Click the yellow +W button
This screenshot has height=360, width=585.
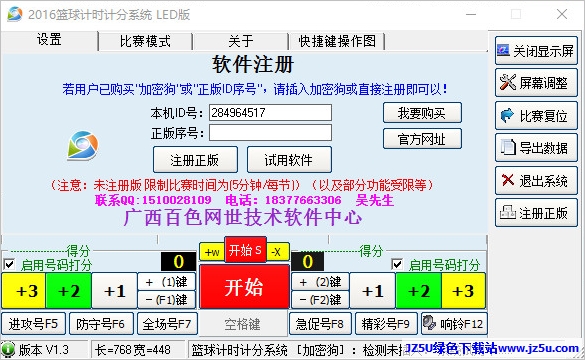tap(212, 252)
